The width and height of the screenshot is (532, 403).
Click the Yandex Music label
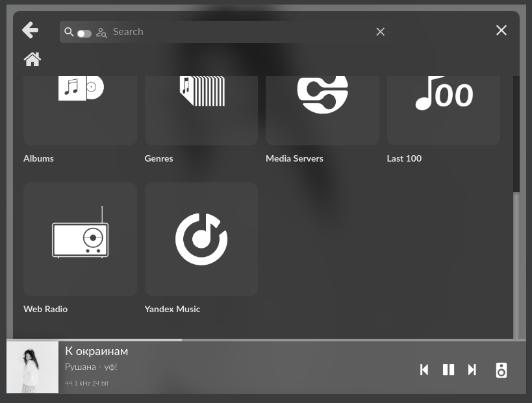[172, 309]
